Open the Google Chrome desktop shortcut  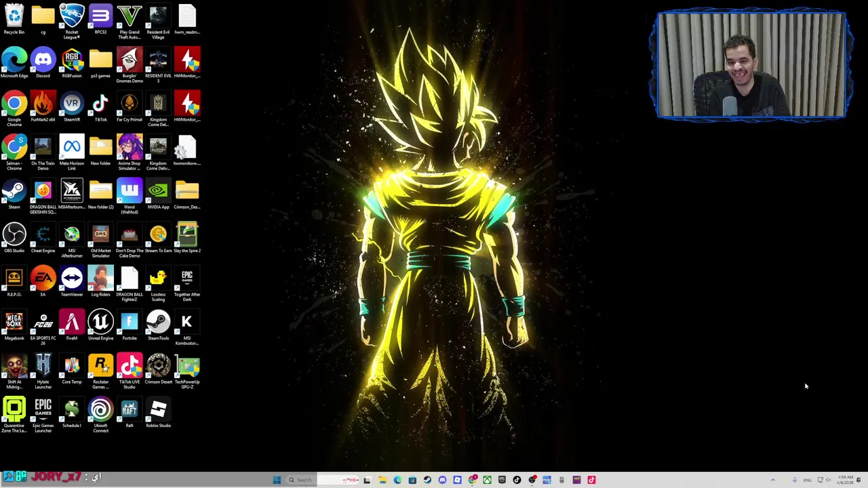(14, 108)
